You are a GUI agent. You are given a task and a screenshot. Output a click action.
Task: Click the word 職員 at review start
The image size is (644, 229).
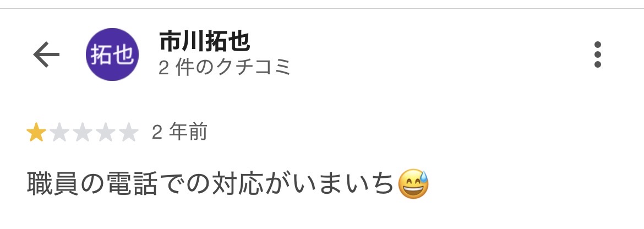click(x=53, y=183)
